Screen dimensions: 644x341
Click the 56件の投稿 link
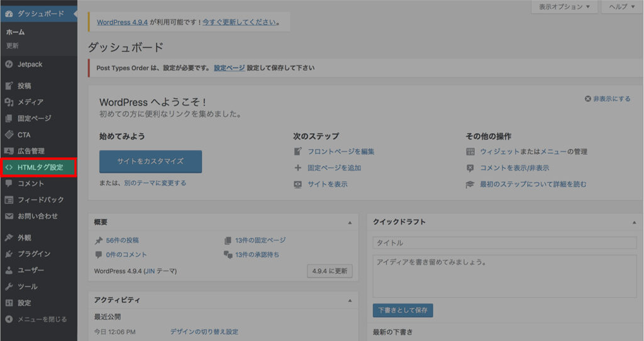pyautogui.click(x=123, y=241)
